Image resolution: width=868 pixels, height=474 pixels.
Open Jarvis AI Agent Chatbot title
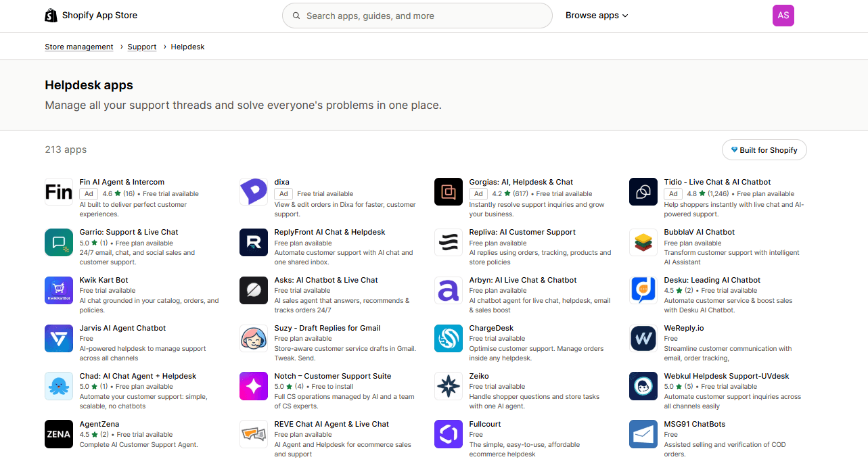(122, 328)
